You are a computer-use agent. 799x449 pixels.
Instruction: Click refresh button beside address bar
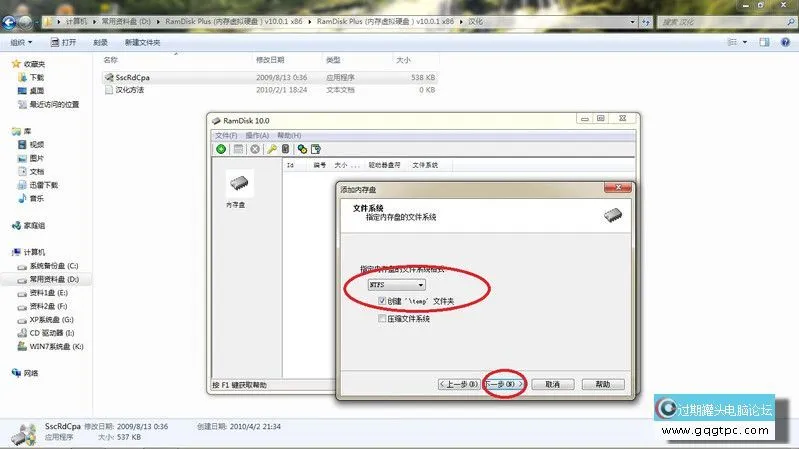tap(646, 22)
